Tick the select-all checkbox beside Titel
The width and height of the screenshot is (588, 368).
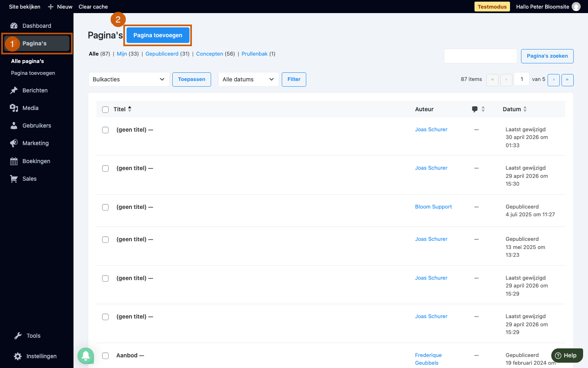[105, 110]
